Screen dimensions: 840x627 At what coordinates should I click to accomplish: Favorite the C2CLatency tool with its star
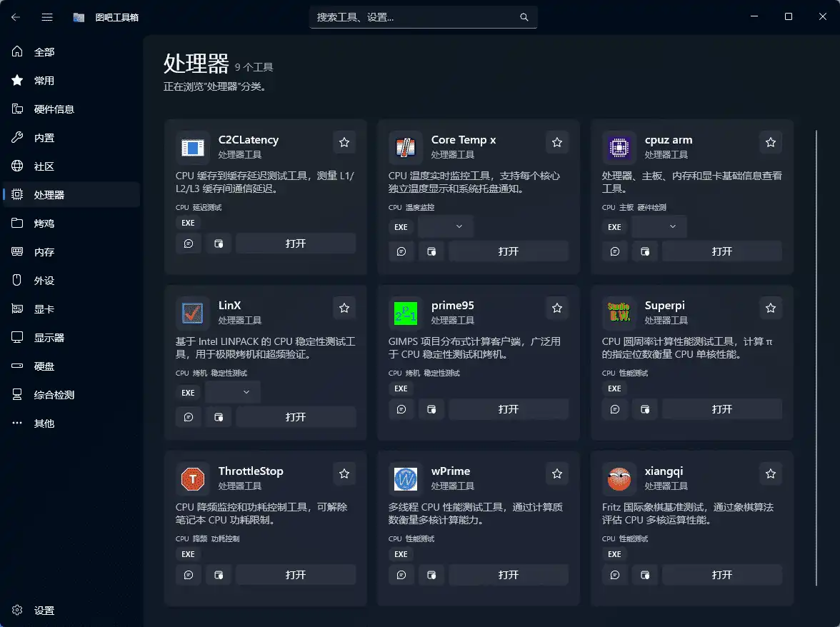[x=344, y=142]
